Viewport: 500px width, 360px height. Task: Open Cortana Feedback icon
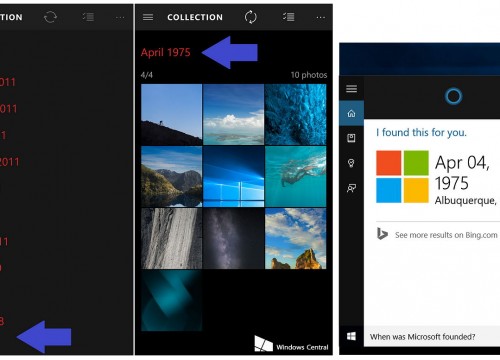pyautogui.click(x=351, y=188)
